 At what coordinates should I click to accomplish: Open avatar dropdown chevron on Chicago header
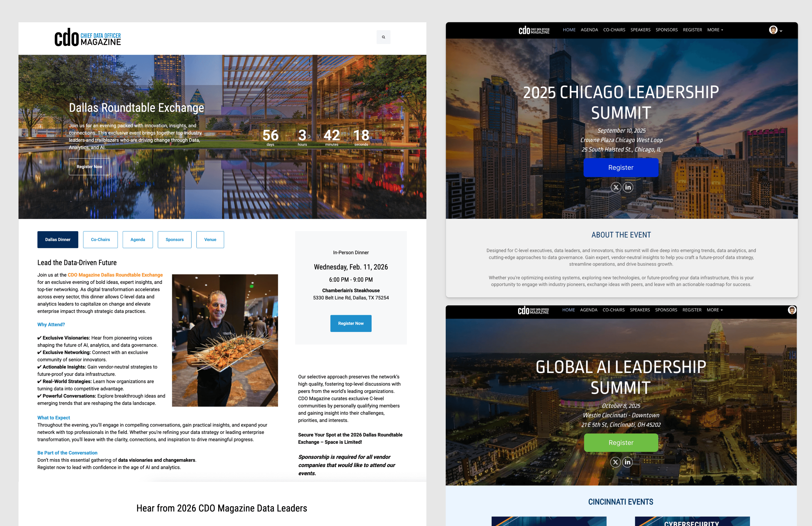(781, 31)
